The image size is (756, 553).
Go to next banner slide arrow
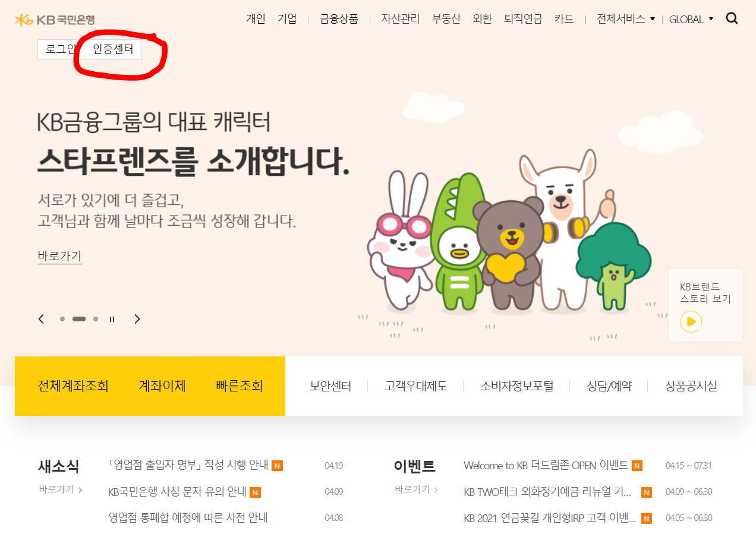click(x=137, y=319)
